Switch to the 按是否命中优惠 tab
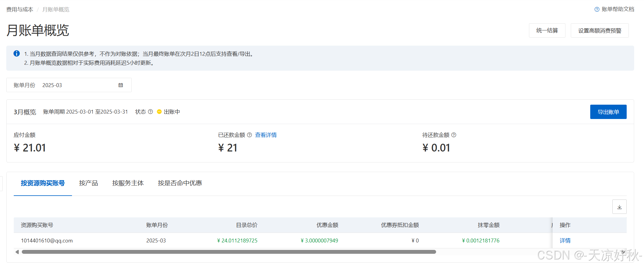The image size is (644, 266). (x=180, y=183)
